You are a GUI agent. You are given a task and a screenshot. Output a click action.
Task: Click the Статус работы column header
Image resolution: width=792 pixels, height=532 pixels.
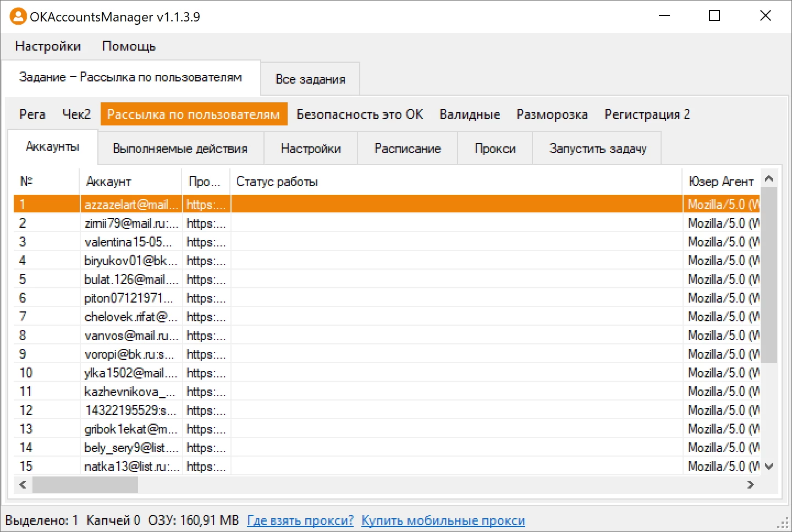(x=457, y=181)
